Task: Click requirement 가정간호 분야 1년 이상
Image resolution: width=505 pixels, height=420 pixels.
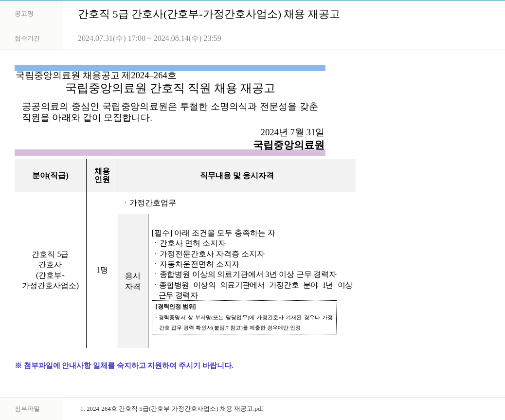Action: pyautogui.click(x=253, y=290)
